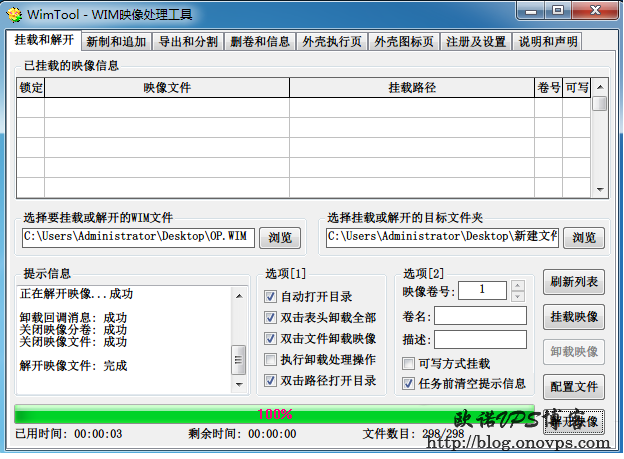The height and width of the screenshot is (459, 624).
Task: Click 浏览 next to the WIM file path
Action: pyautogui.click(x=280, y=237)
